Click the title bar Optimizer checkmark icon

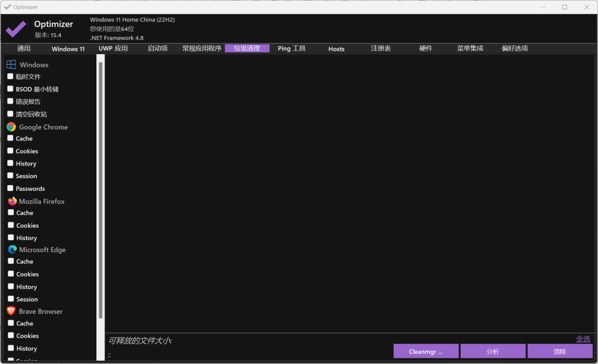tap(8, 7)
